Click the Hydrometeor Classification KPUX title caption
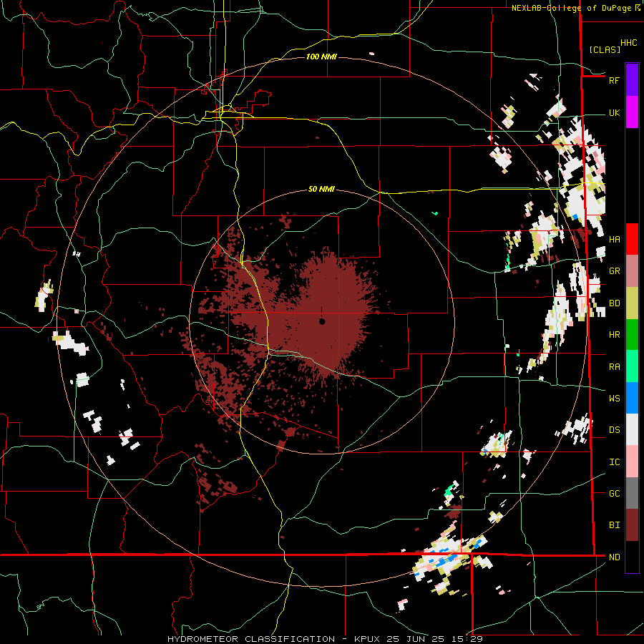644x644 pixels. [325, 639]
